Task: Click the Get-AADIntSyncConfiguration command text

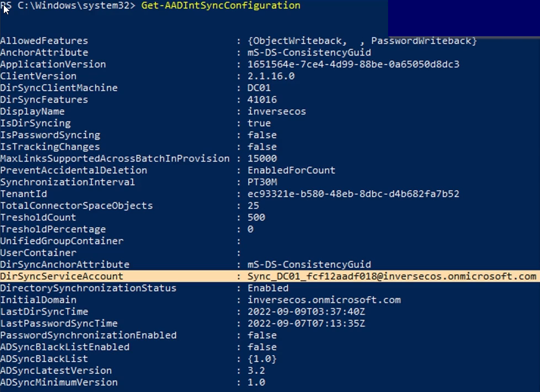Action: coord(221,5)
